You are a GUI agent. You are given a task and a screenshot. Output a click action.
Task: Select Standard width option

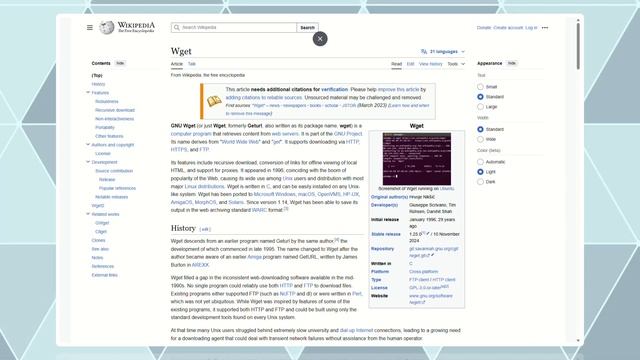(x=480, y=129)
